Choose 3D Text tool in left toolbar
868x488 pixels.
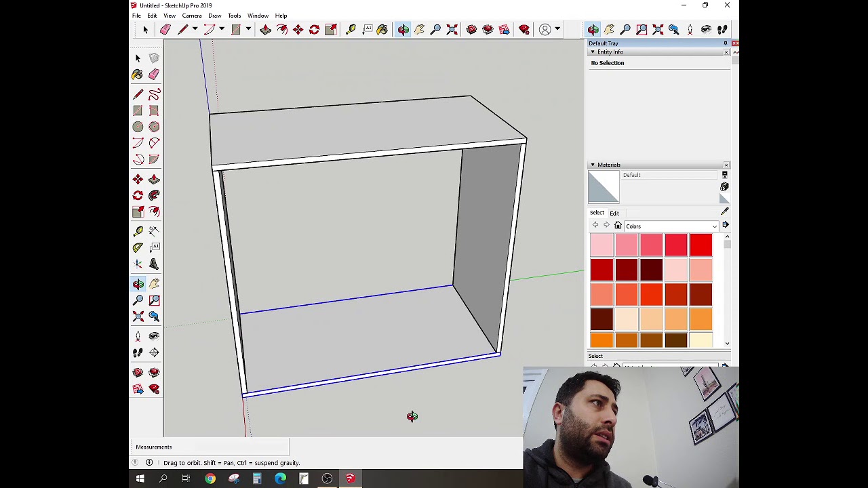[154, 264]
